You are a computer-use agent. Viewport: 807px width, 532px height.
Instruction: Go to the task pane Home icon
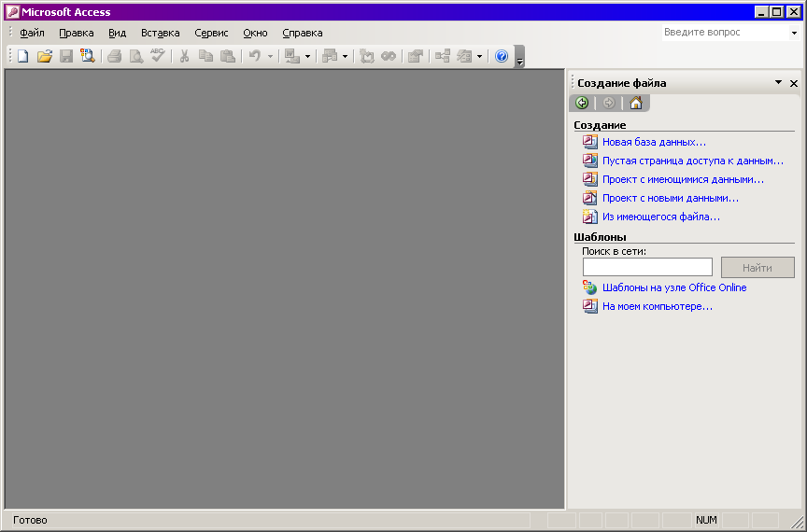click(636, 103)
